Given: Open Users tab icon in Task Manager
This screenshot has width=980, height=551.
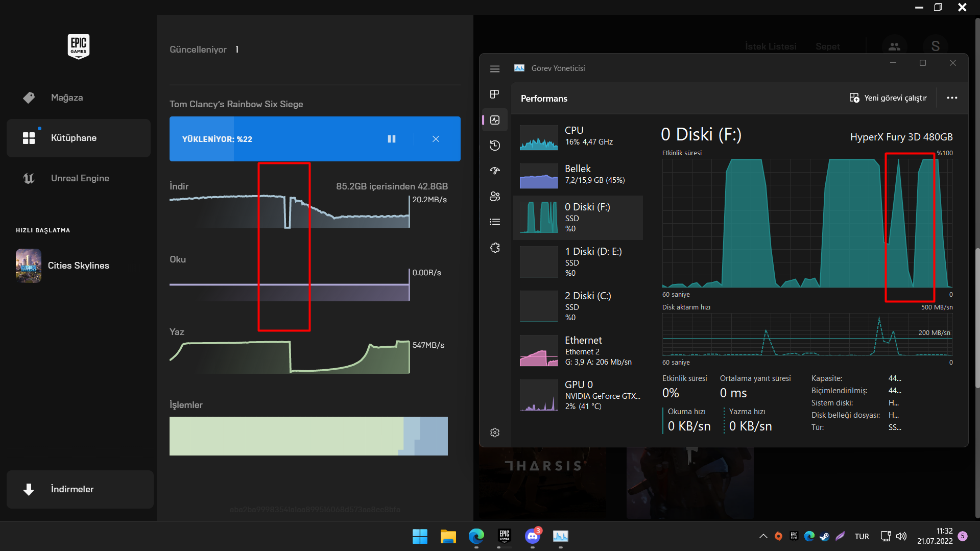Looking at the screenshot, I should [495, 197].
